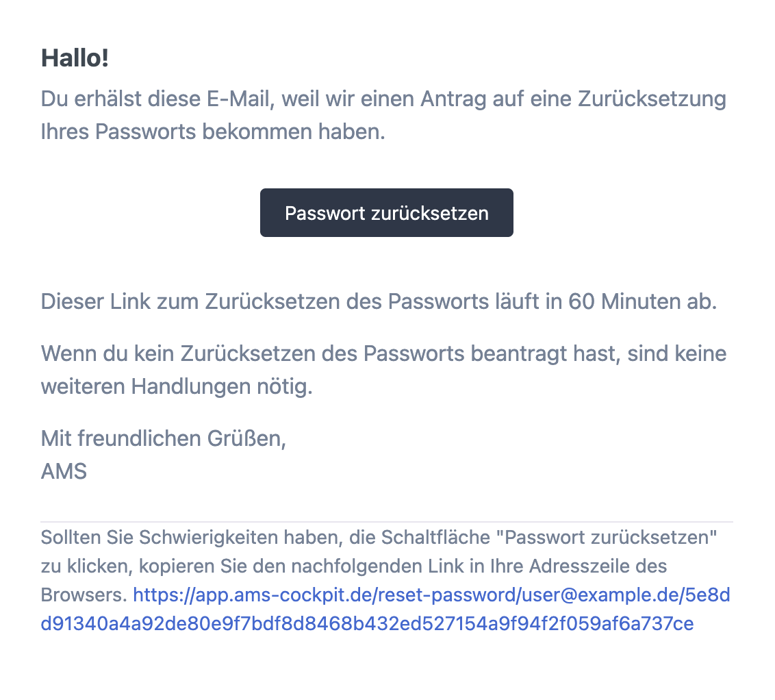This screenshot has height=700, width=775.
Task: Click the paragraph about keine weiteren Handlungen
Action: (383, 369)
